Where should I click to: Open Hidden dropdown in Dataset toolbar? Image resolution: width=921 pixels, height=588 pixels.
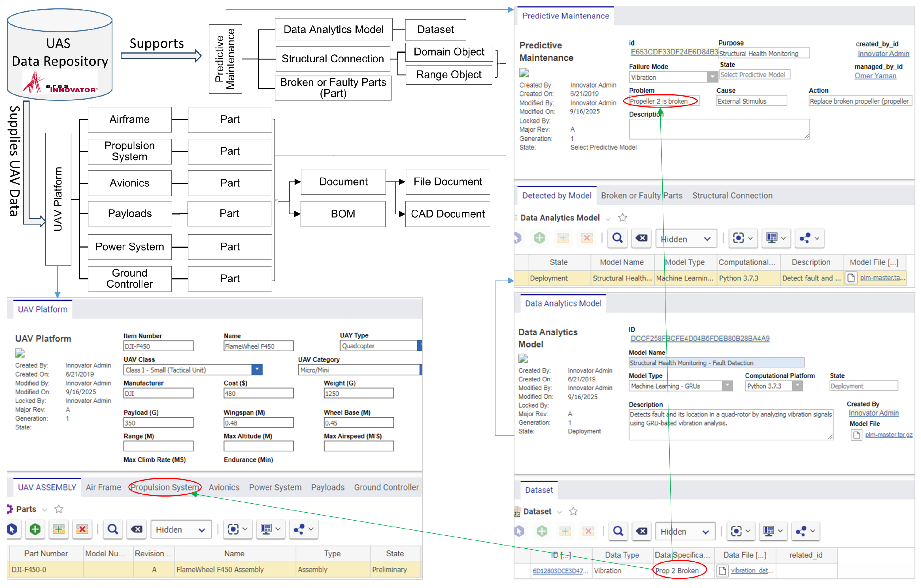(x=685, y=531)
